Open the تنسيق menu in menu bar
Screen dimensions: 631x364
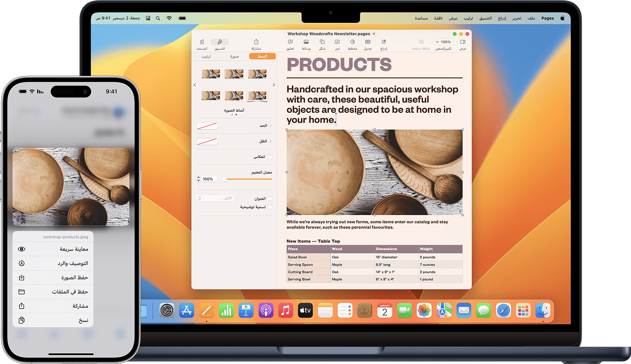click(x=485, y=18)
